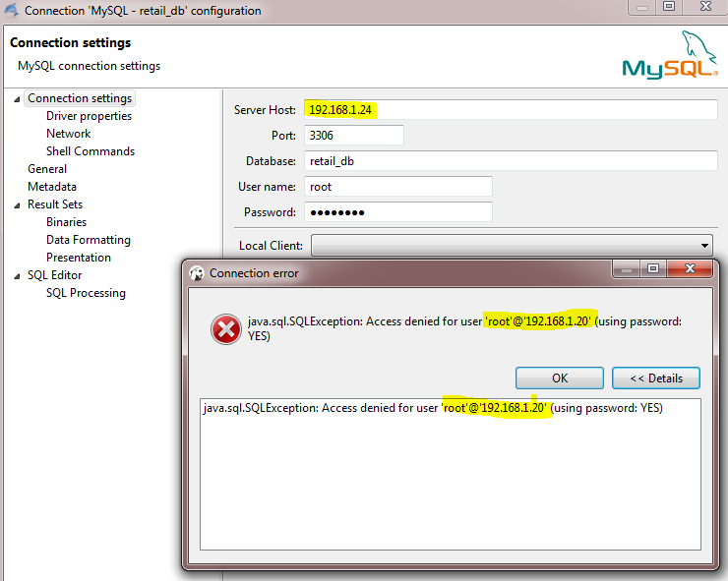
Task: Click the 'Local Client:' label
Action: point(271,246)
